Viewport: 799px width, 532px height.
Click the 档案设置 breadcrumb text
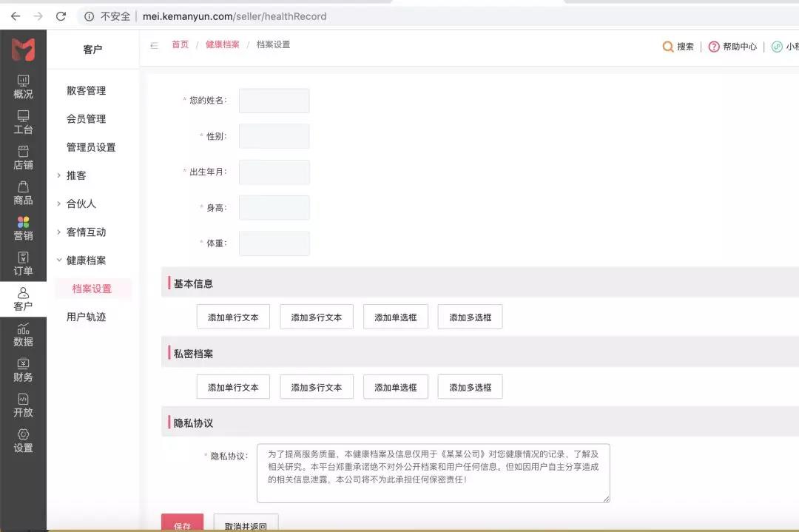coord(273,44)
